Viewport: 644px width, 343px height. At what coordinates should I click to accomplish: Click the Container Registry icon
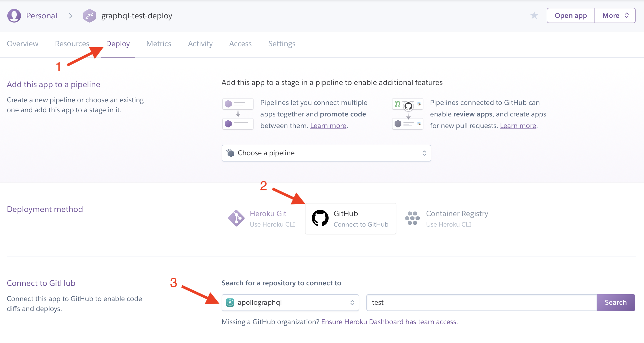pyautogui.click(x=413, y=218)
